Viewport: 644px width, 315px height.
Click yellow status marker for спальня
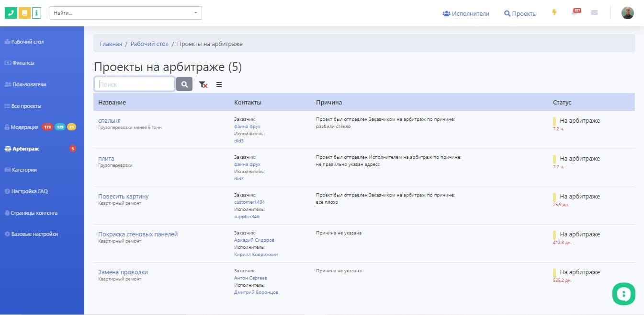click(554, 121)
